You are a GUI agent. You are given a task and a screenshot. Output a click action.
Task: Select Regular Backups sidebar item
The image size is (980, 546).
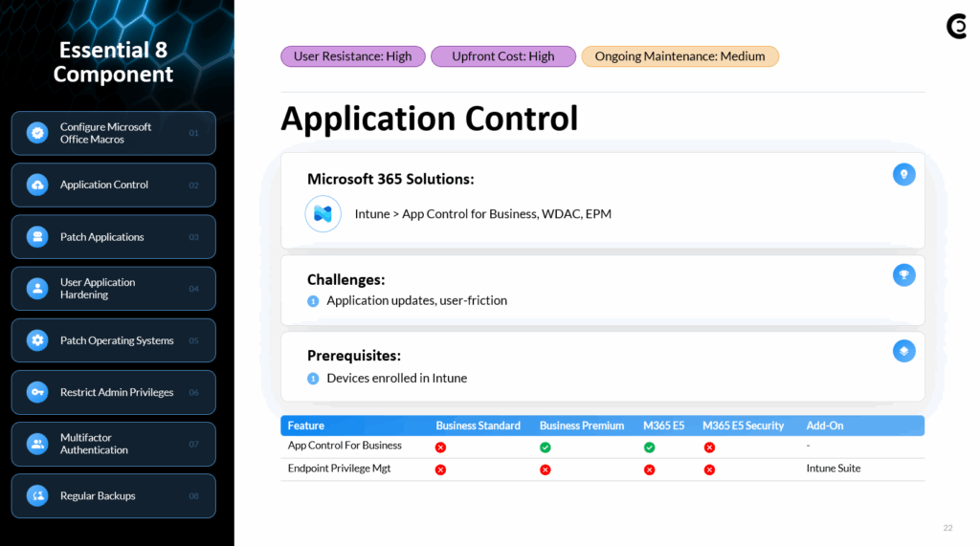point(113,496)
